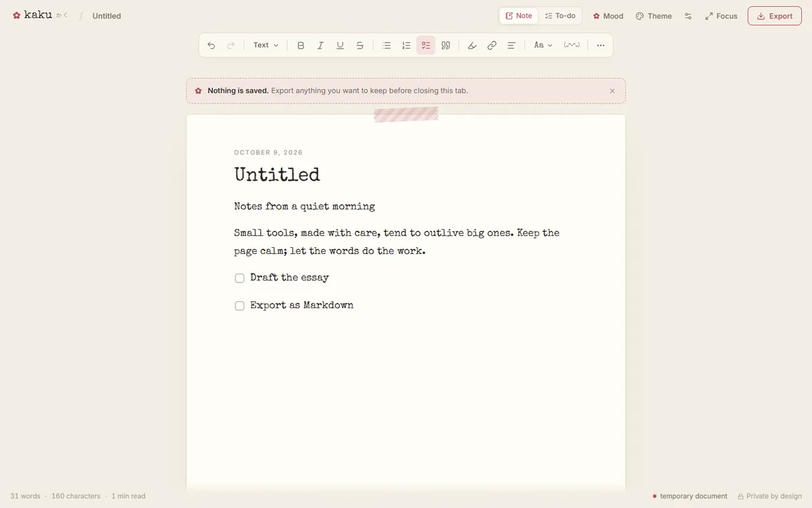Viewport: 812px width, 508px height.
Task: Click the Export button
Action: tap(775, 16)
